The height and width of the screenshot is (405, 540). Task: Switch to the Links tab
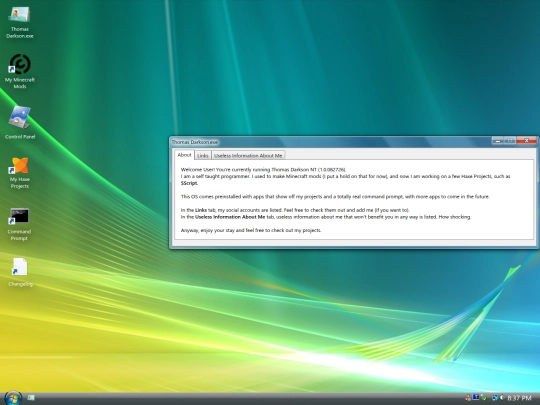pyautogui.click(x=203, y=156)
